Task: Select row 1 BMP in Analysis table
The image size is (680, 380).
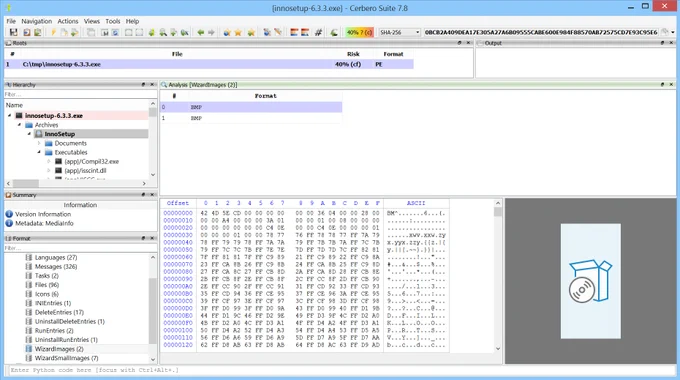Action: (251, 118)
